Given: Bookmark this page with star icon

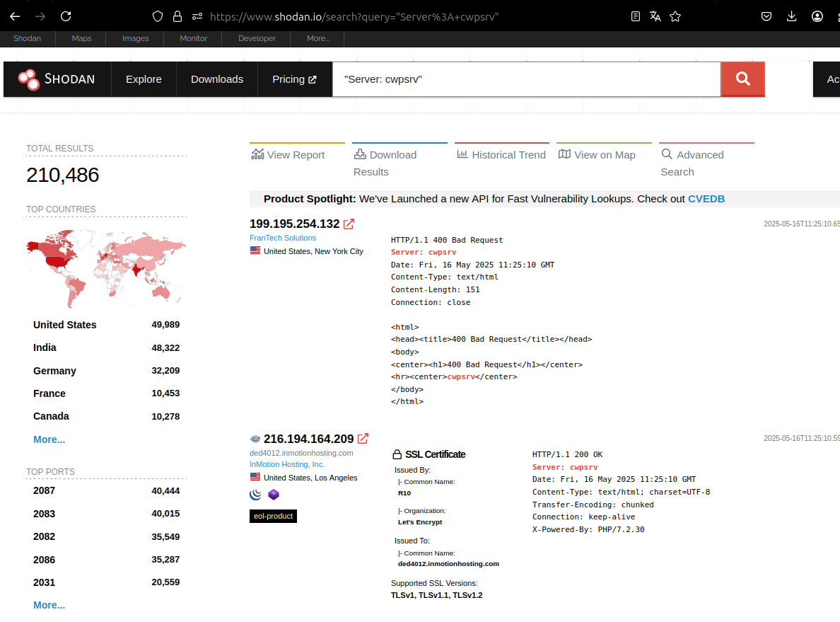Looking at the screenshot, I should point(675,16).
